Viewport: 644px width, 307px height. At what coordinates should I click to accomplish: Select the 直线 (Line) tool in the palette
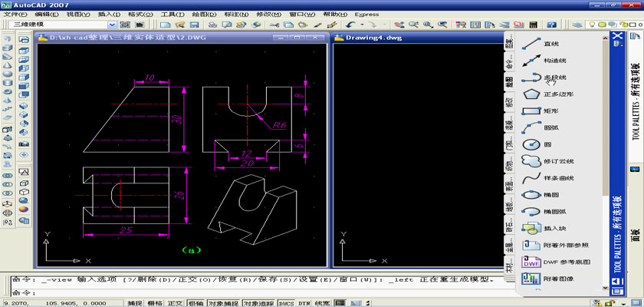pos(541,44)
